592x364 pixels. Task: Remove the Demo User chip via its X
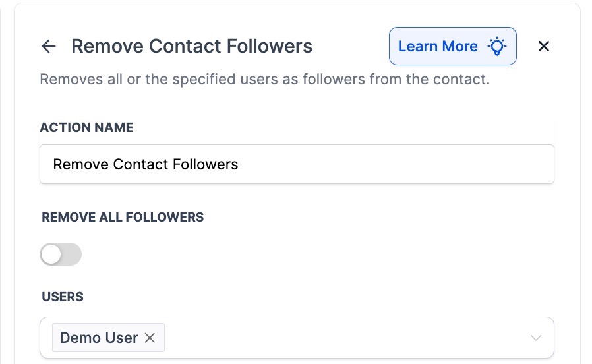pyautogui.click(x=150, y=338)
